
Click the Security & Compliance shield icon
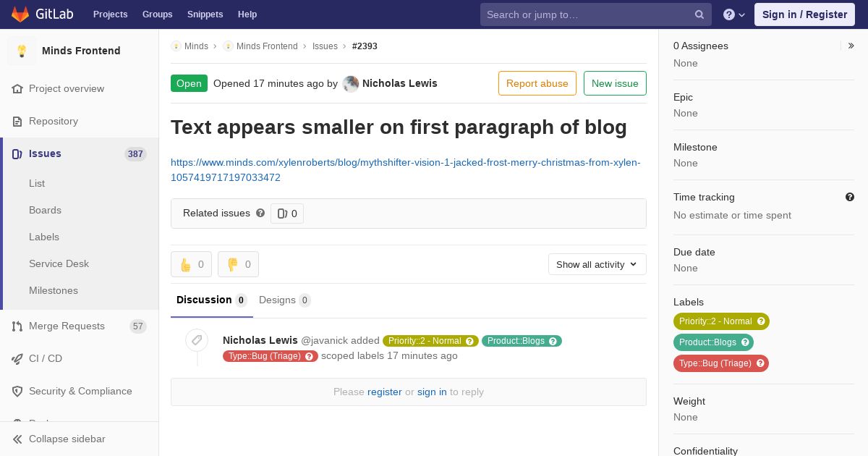[x=17, y=392]
